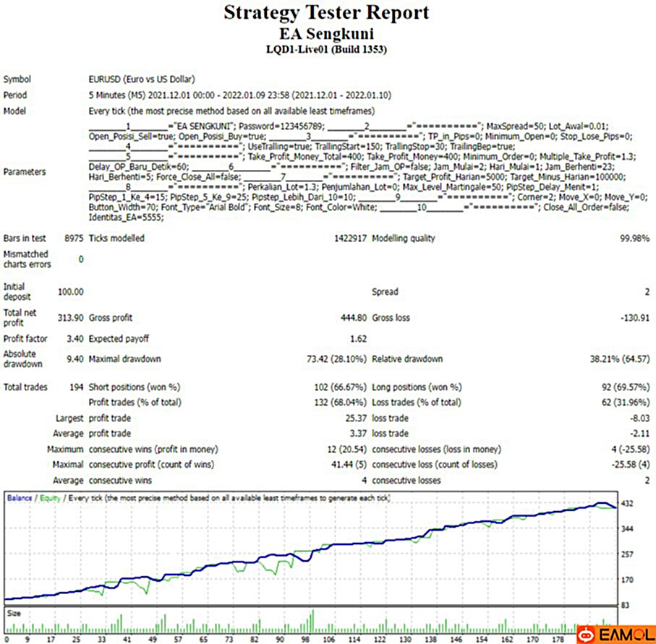Click the "Maximal drawdown" label
Screen dimensions: 656x644
(124, 359)
